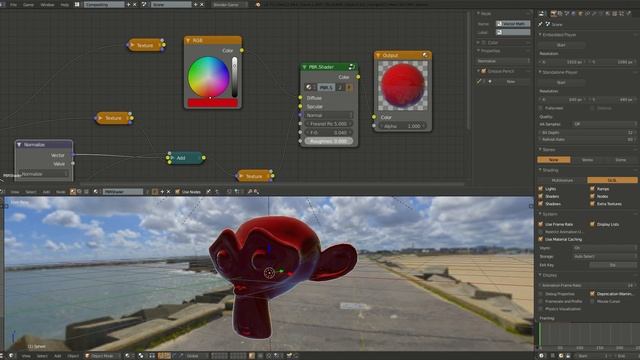640x360 pixels.
Task: Open the File menu
Action: [13, 4]
